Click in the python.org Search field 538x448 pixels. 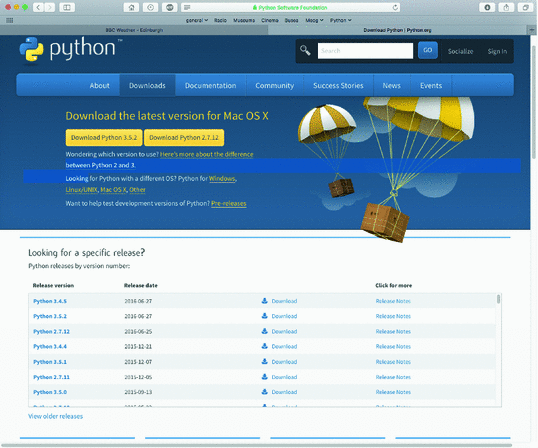tap(365, 51)
